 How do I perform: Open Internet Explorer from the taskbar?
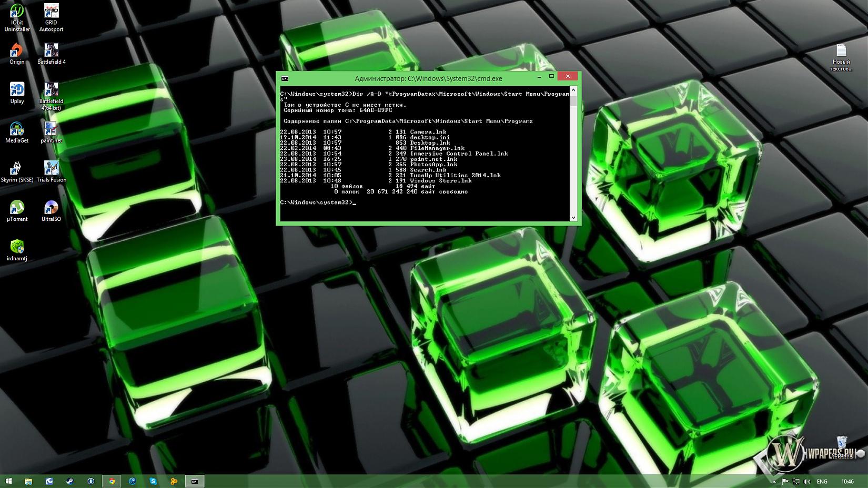pyautogui.click(x=133, y=481)
